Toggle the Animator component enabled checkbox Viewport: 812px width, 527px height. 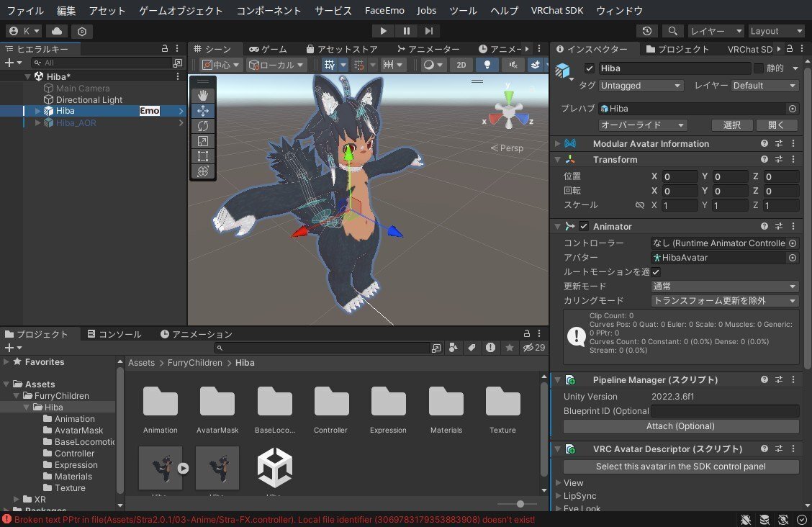click(x=584, y=226)
